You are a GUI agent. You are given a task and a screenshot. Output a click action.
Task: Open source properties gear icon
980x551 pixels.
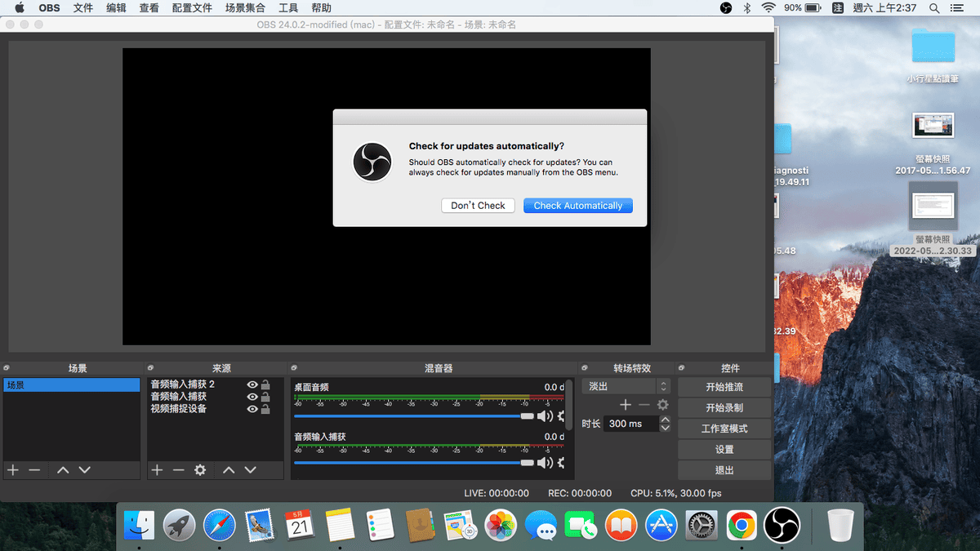[x=200, y=470]
